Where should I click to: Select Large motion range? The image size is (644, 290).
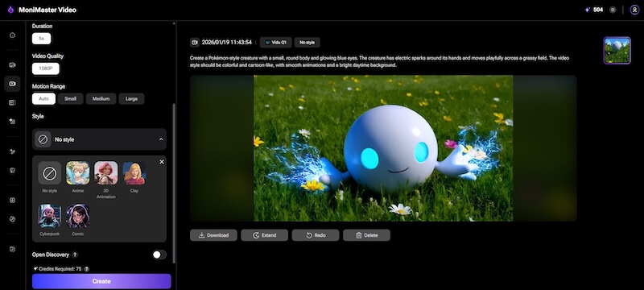pos(131,99)
